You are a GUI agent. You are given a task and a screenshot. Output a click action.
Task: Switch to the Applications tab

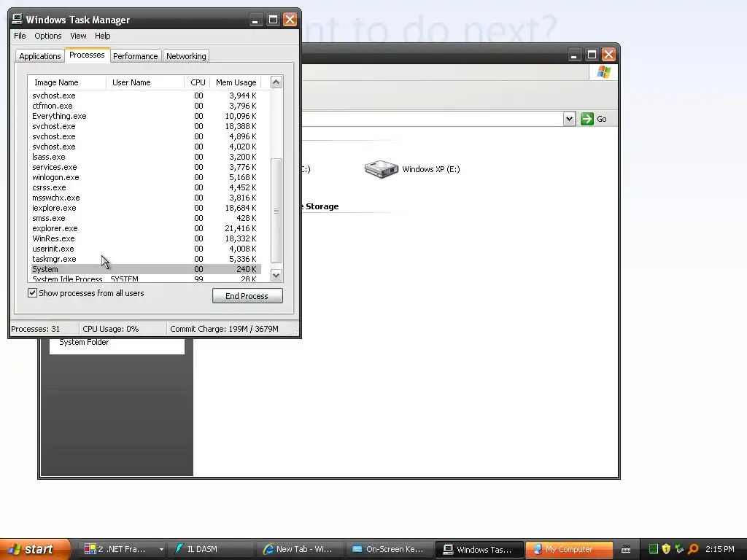pyautogui.click(x=40, y=55)
